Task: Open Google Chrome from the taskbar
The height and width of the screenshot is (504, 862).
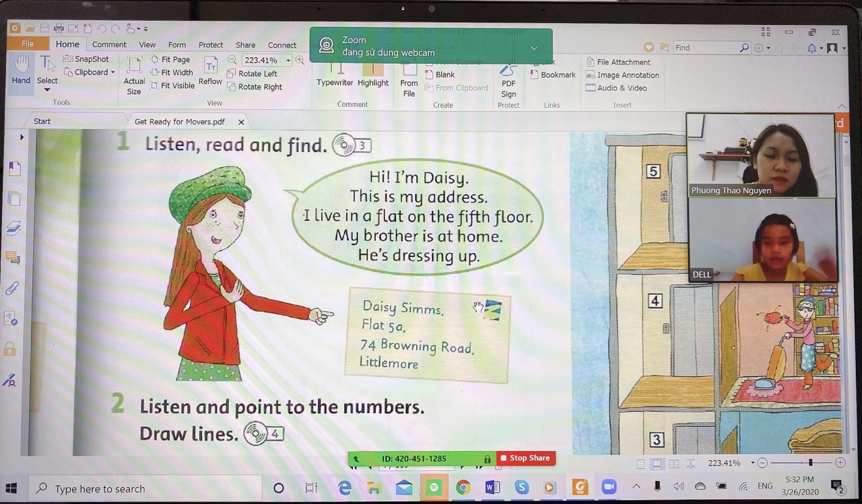Action: (463, 488)
